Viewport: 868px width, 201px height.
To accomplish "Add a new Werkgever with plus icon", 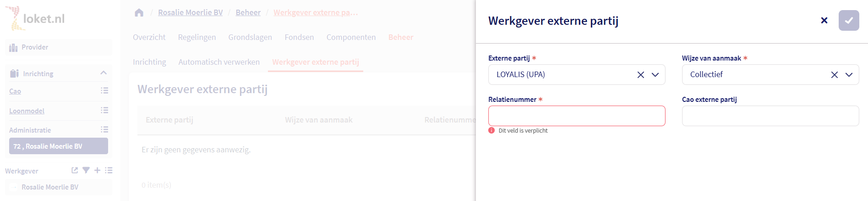I will [97, 170].
